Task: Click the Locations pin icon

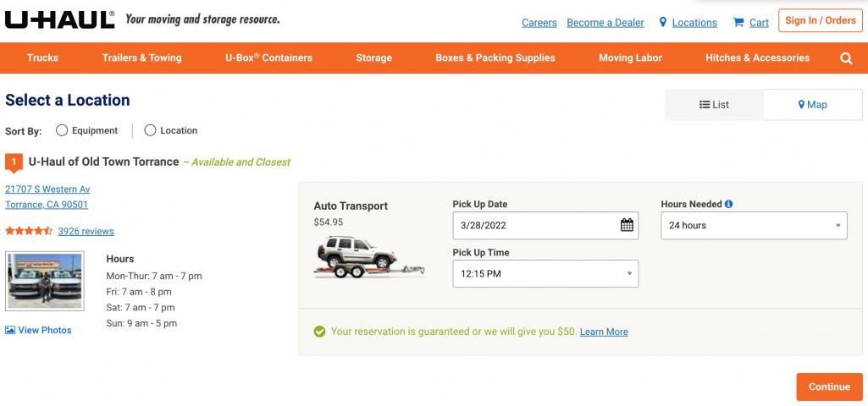Action: (663, 23)
